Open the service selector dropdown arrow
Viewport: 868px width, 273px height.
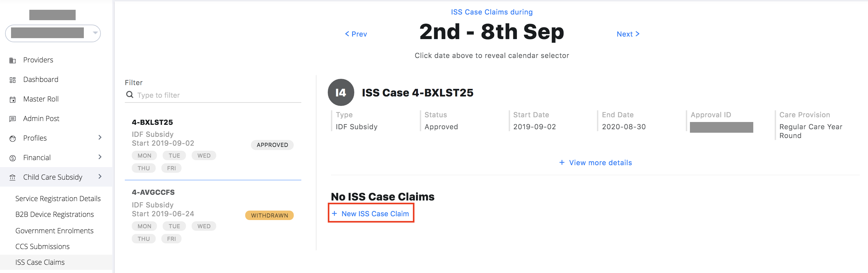pyautogui.click(x=95, y=33)
